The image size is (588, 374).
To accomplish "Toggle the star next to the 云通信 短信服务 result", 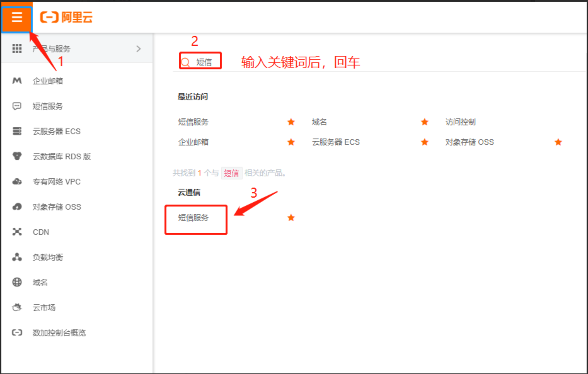I will click(291, 218).
